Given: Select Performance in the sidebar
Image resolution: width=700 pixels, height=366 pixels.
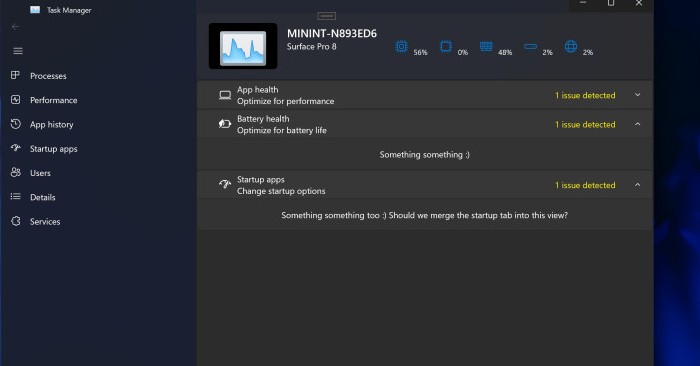Looking at the screenshot, I should coord(54,100).
